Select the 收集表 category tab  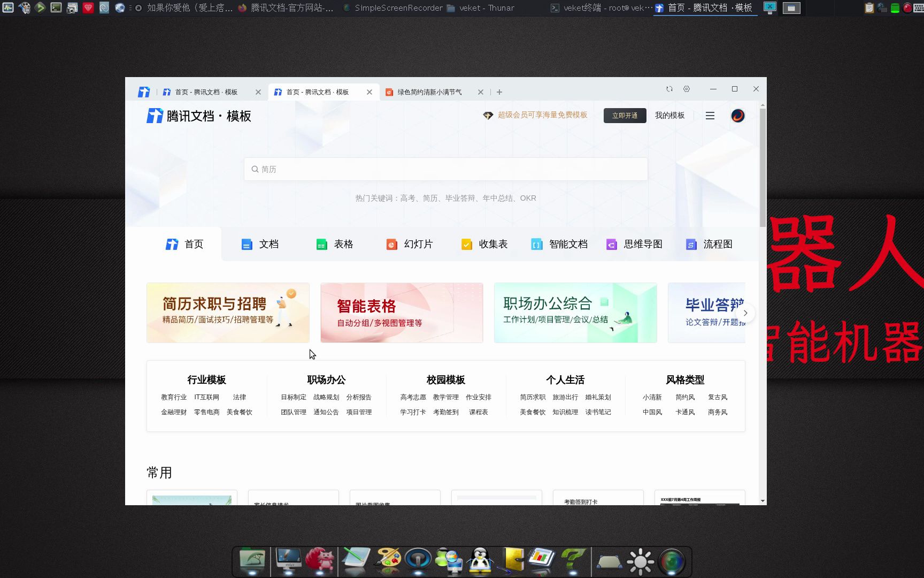[x=484, y=244]
